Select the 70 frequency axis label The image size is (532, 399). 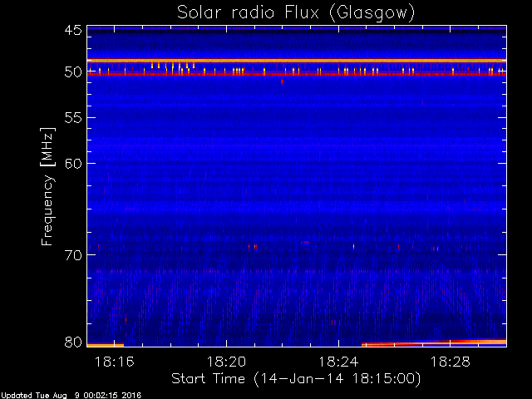pos(73,255)
